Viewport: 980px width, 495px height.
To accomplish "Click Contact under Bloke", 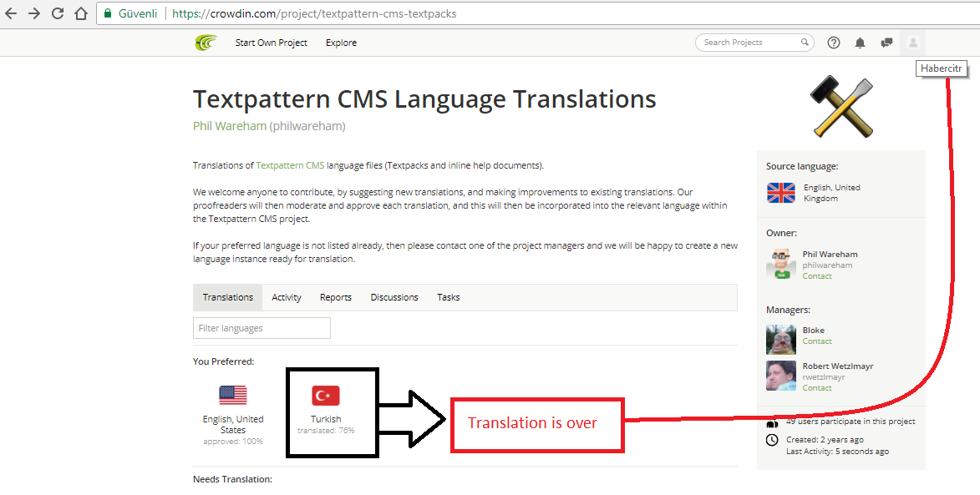I will (x=817, y=341).
